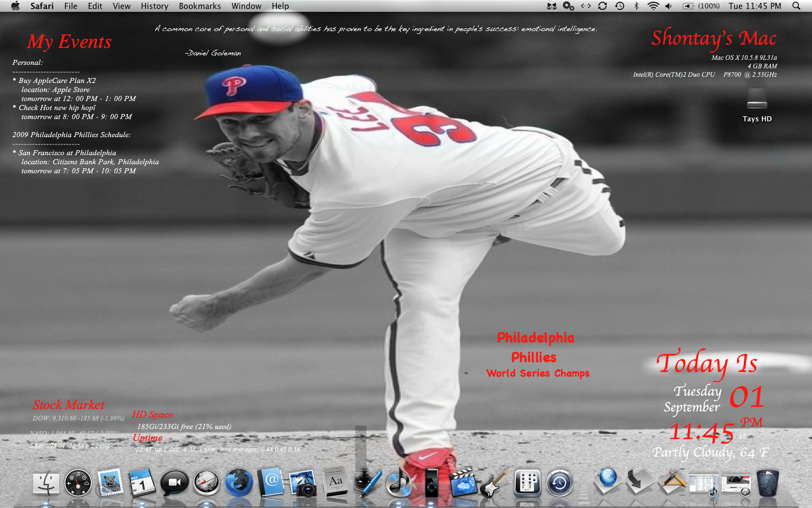Click butterfly icon in menu bar
This screenshot has width=812, height=508.
551,6
